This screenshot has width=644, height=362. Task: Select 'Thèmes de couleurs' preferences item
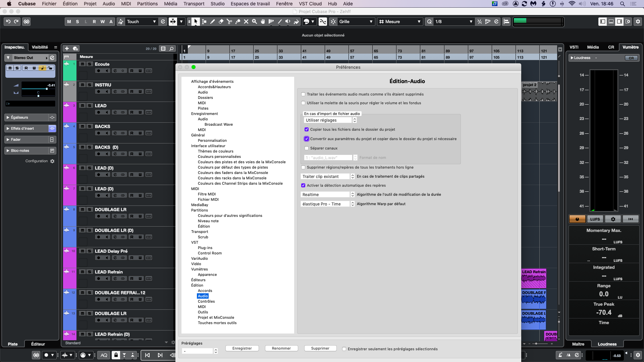click(215, 151)
